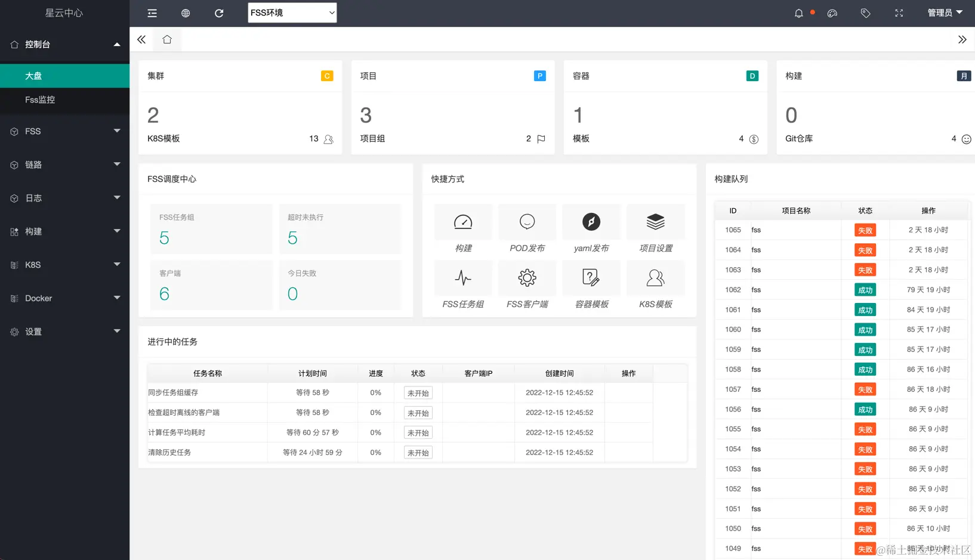Viewport: 975px width, 560px height.
Task: Expand the 日志 sidebar menu
Action: click(64, 198)
